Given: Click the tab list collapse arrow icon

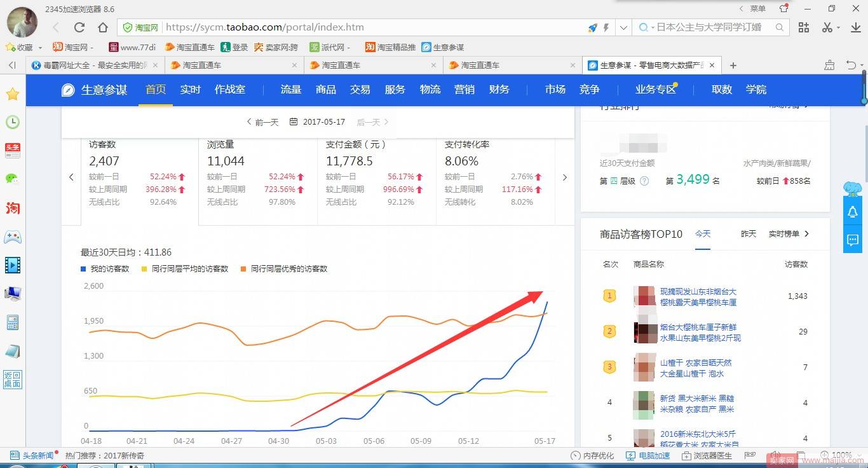Looking at the screenshot, I should tap(12, 65).
